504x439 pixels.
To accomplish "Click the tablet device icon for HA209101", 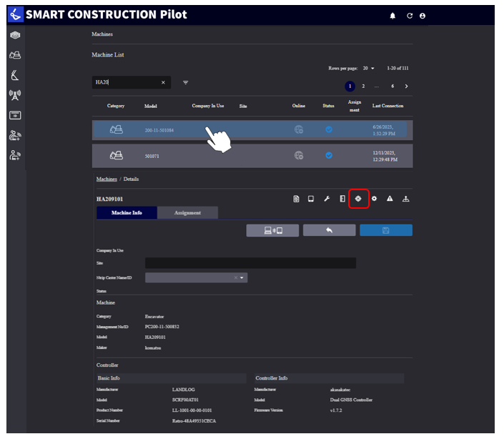I will click(x=311, y=199).
